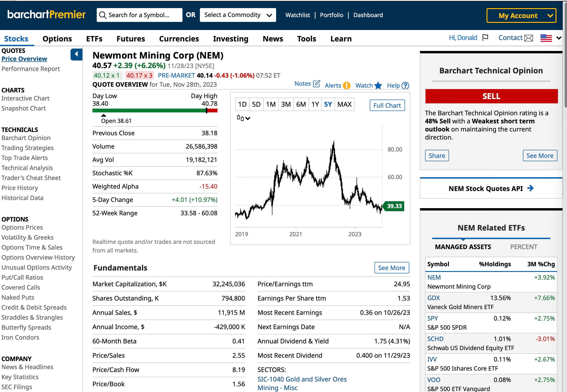This screenshot has height=392, width=567.
Task: Click the Notes edit pencil icon
Action: tap(316, 84)
